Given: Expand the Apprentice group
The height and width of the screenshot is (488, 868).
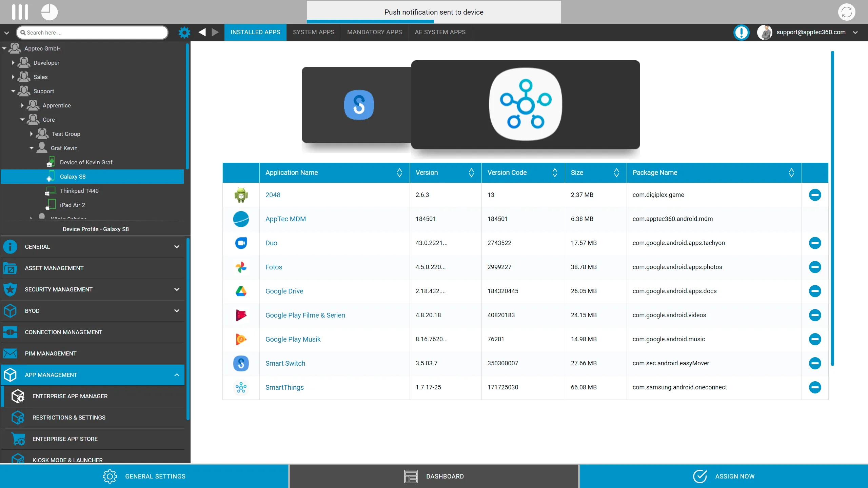Looking at the screenshot, I should [x=22, y=105].
